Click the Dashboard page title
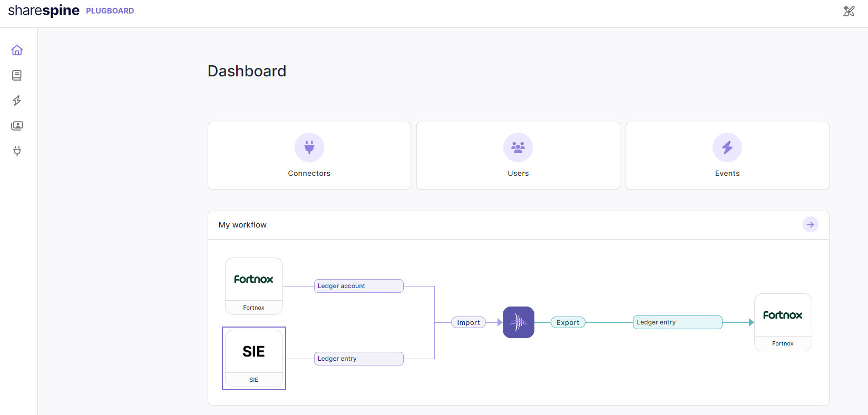This screenshot has width=868, height=415. [247, 71]
